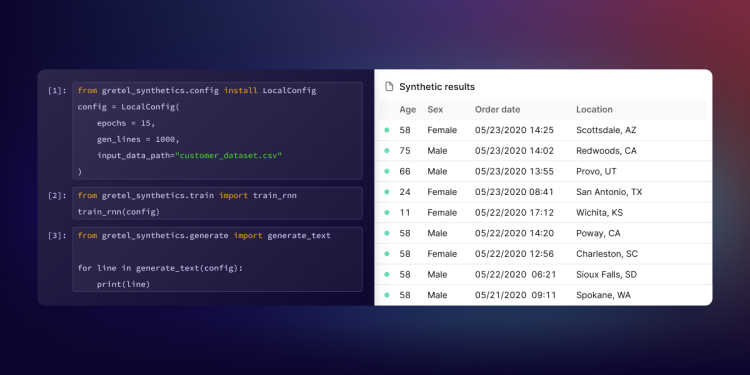This screenshot has width=750, height=375.
Task: Click Provo, UT location cell
Action: click(596, 171)
